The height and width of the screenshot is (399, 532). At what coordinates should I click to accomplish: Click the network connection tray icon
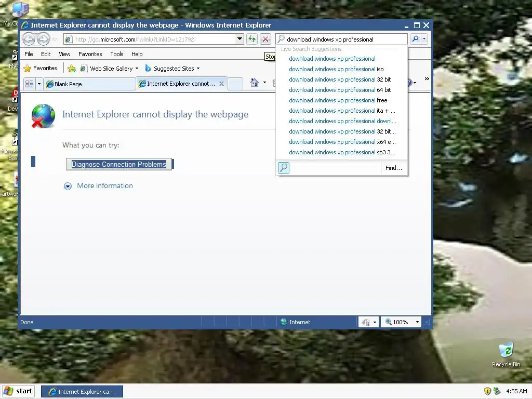coord(497,391)
